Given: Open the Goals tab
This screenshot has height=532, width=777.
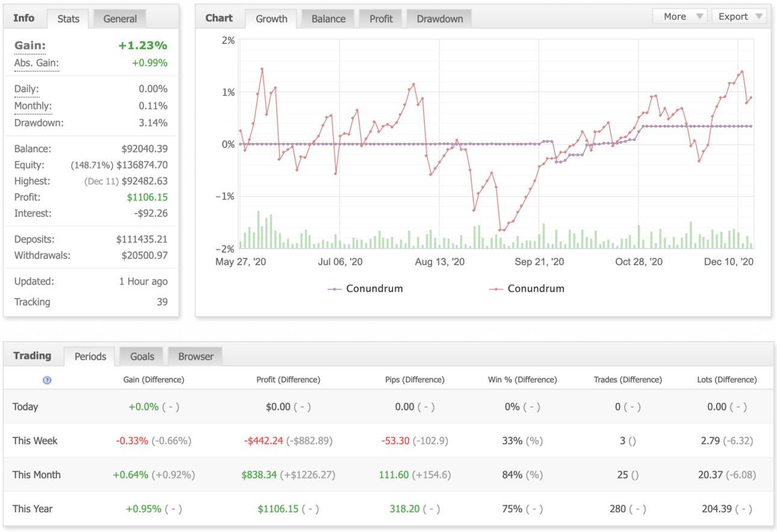Looking at the screenshot, I should click(x=142, y=356).
